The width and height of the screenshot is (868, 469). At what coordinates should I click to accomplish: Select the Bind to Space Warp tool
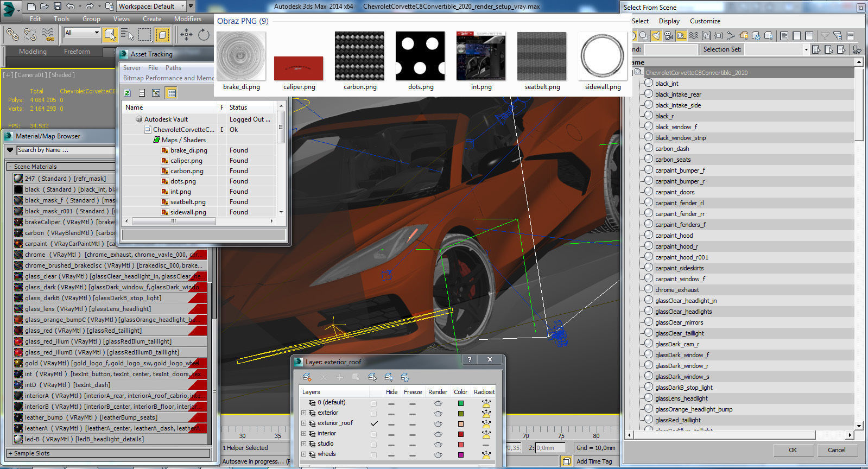pyautogui.click(x=48, y=35)
